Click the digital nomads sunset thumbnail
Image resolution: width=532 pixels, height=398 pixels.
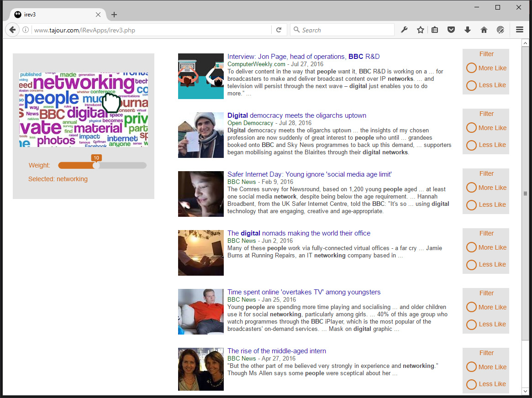201,252
